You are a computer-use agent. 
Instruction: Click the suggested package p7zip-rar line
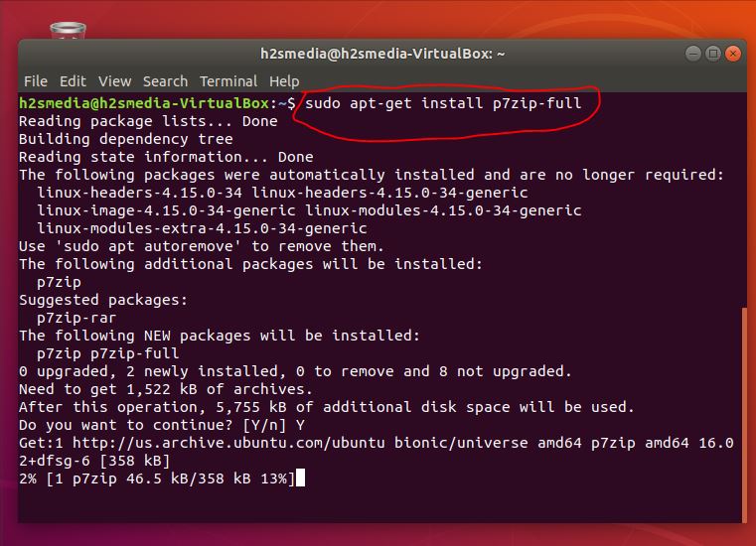pyautogui.click(x=76, y=318)
